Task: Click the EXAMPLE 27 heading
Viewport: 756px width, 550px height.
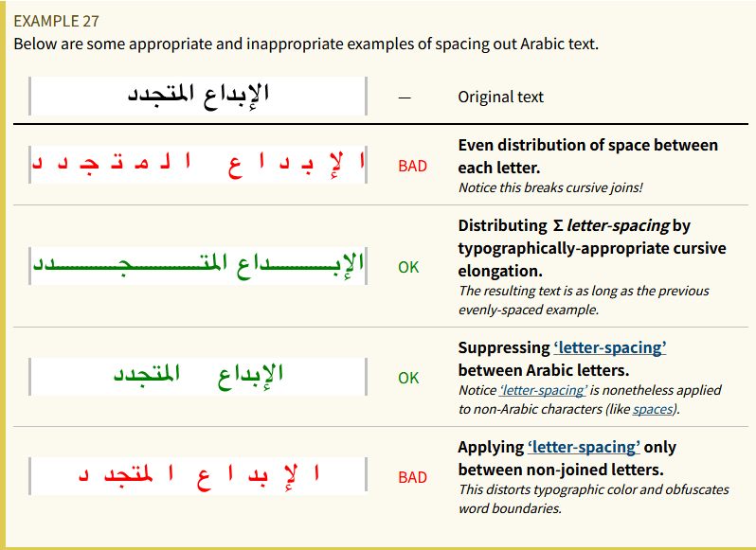Action: coord(57,21)
